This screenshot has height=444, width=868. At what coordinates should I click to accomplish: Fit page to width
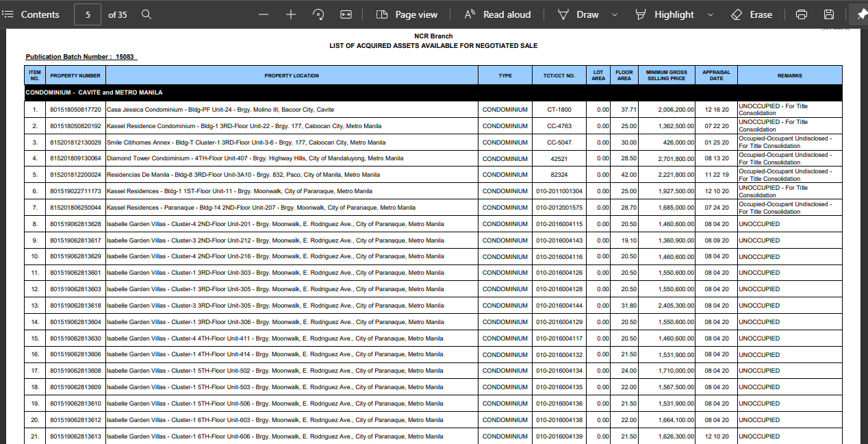tap(346, 14)
